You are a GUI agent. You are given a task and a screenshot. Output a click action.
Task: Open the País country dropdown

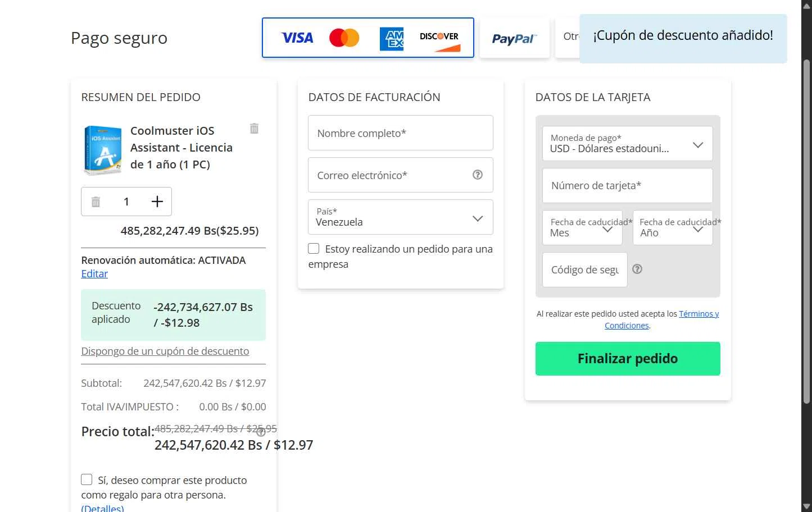(400, 217)
